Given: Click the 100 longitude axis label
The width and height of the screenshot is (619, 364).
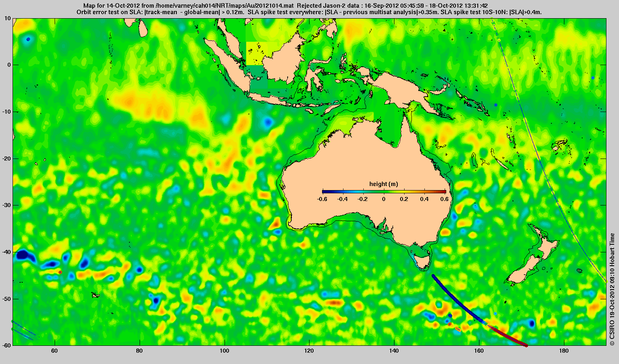Looking at the screenshot, I should (224, 351).
